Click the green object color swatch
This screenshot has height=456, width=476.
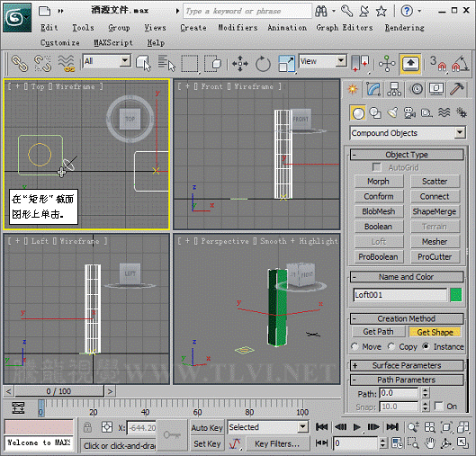pyautogui.click(x=456, y=295)
